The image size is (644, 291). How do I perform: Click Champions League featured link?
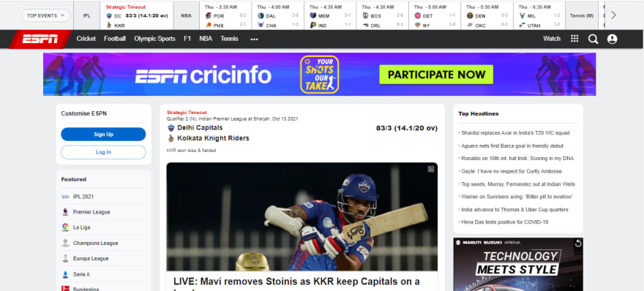pos(96,243)
